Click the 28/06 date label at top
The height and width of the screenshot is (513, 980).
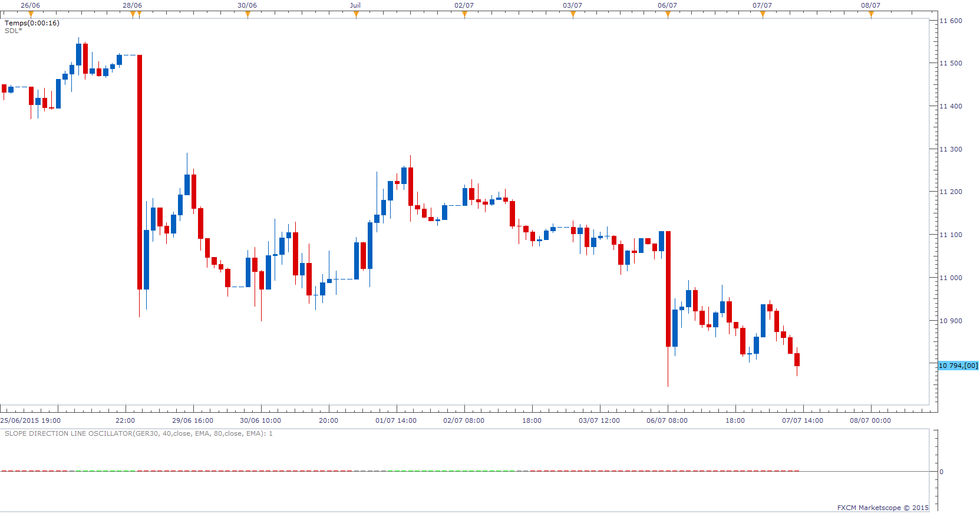pos(132,5)
